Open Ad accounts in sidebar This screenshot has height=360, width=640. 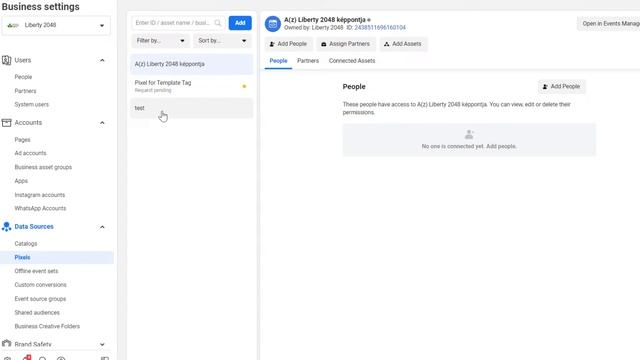31,153
